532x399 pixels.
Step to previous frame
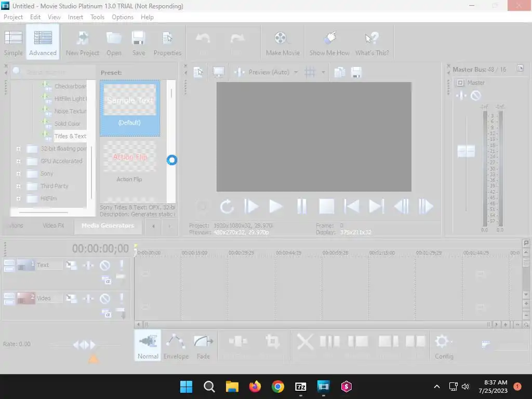click(x=402, y=206)
